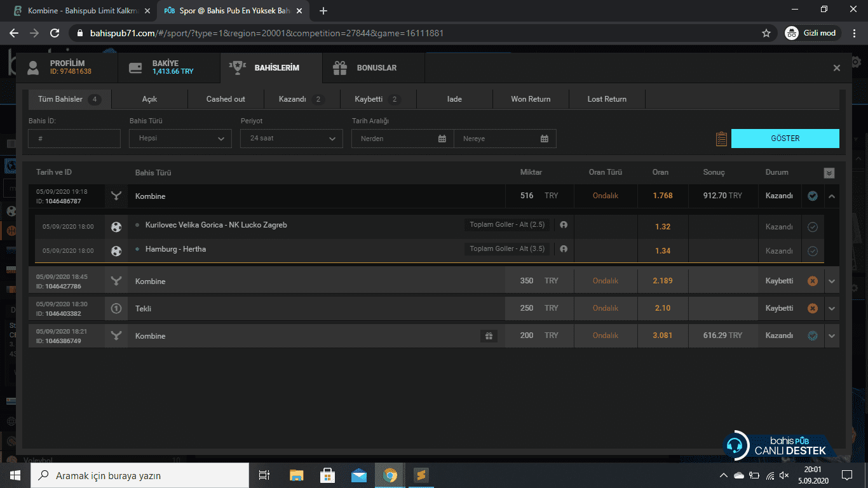
Task: Switch to the Kombine - Bahispub browser tab
Action: click(81, 11)
